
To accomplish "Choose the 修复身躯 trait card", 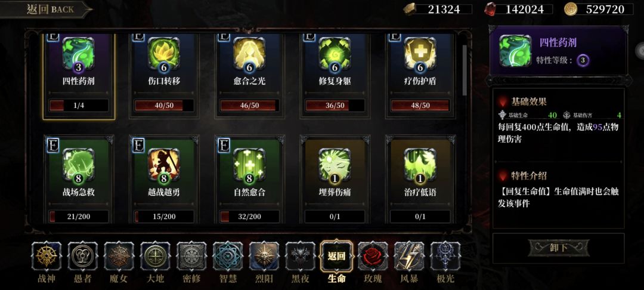I will (335, 76).
